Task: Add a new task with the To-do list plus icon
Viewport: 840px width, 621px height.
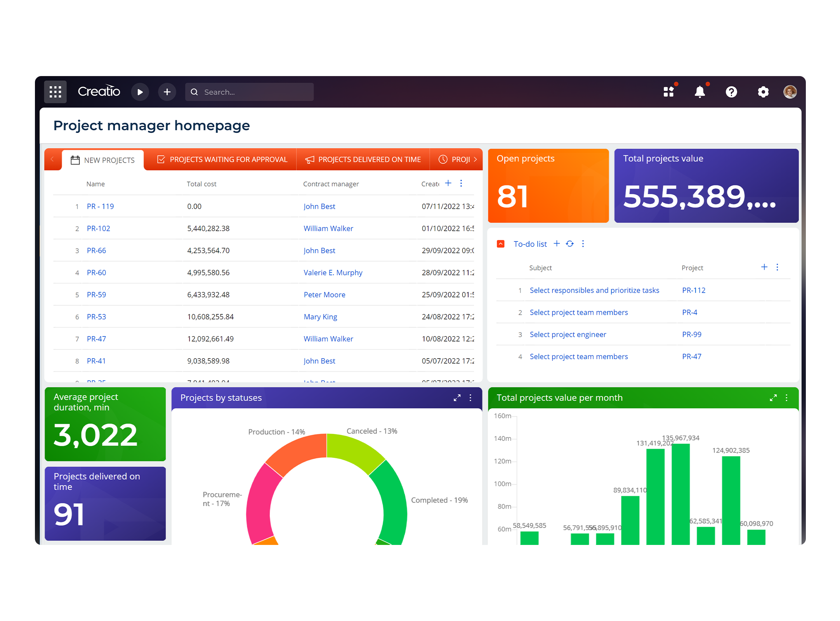Action: [557, 244]
